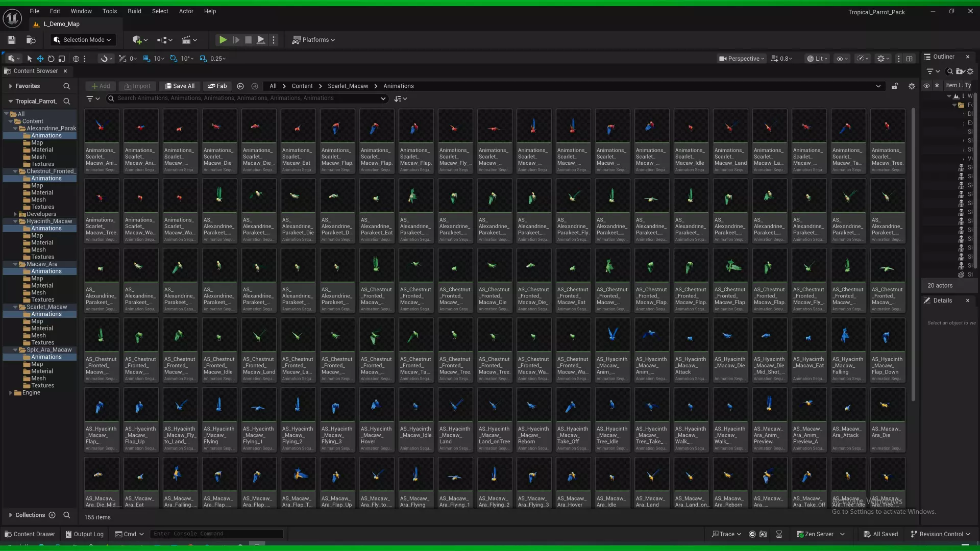Select the Translate (move) transform tool
The height and width of the screenshot is (551, 980).
point(40,59)
